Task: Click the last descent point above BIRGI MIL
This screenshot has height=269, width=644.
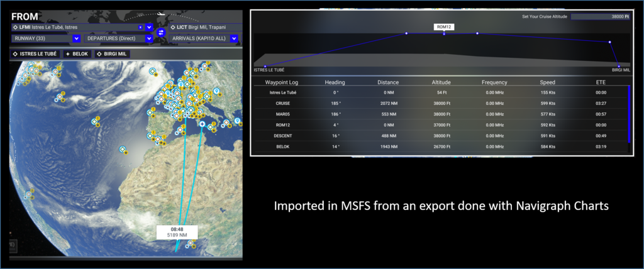Action: 609,42
